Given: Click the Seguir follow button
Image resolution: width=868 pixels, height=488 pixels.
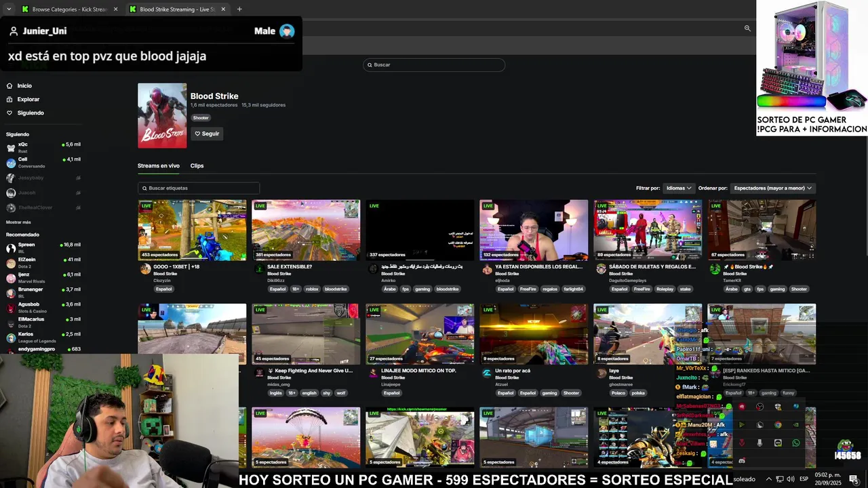Looking at the screenshot, I should (x=207, y=134).
